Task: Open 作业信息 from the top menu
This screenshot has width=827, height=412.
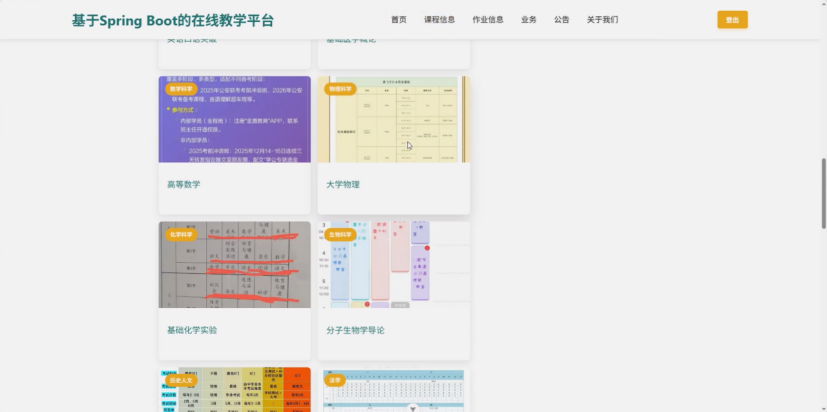Action: (x=488, y=20)
